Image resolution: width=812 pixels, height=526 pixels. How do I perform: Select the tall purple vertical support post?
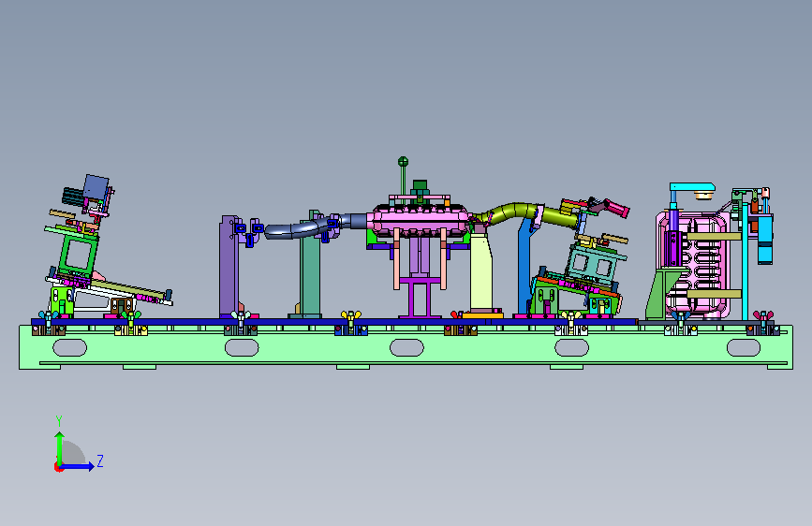[229, 266]
